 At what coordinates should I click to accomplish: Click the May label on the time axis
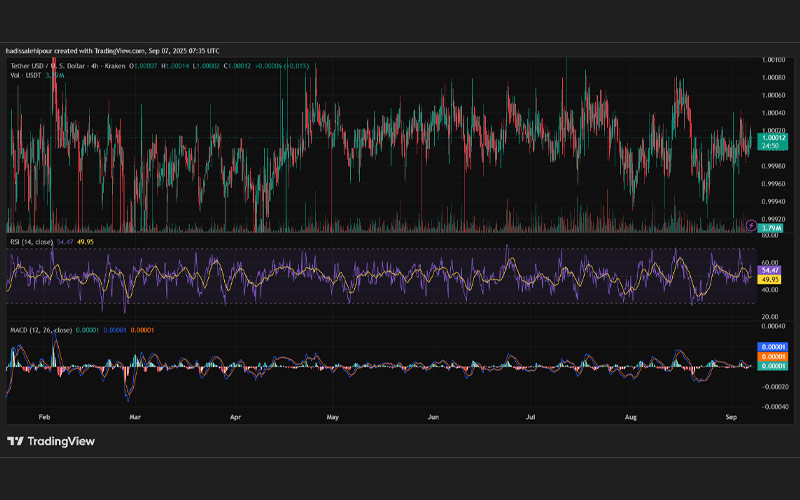coord(333,417)
